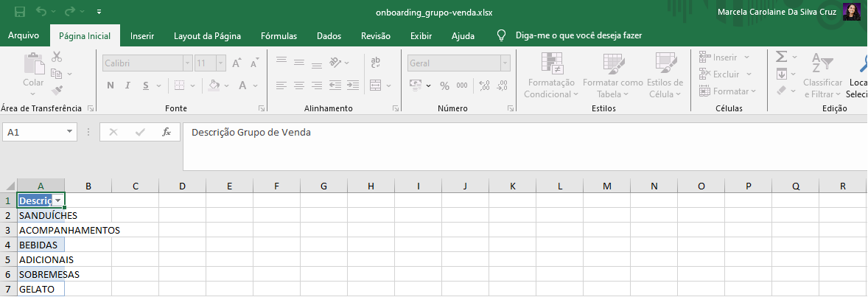868x297 pixels.
Task: Select cell A4 containing BEBIDAS
Action: pyautogui.click(x=41, y=245)
